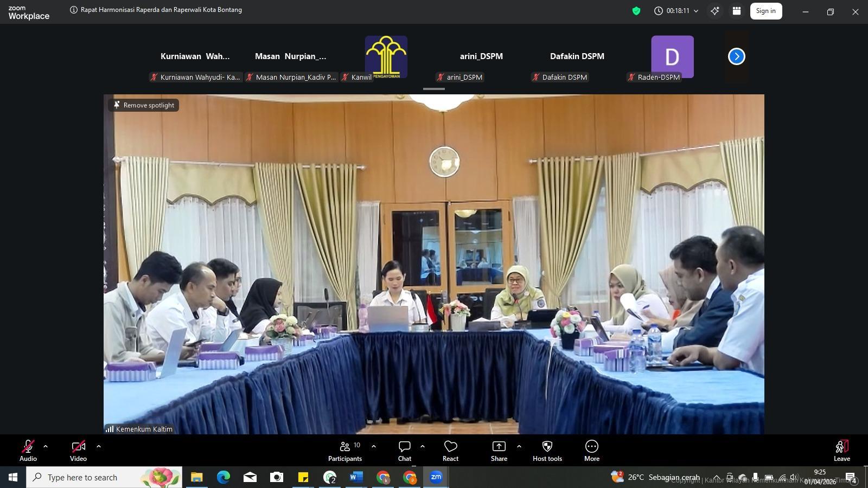Show next participants with blue arrow
Viewport: 868px width, 488px height.
pos(736,56)
